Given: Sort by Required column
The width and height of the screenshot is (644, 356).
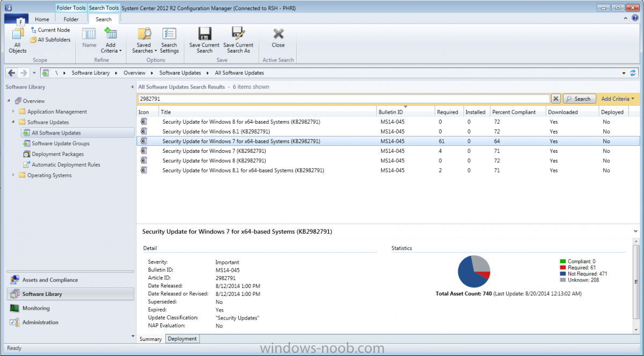Looking at the screenshot, I should point(449,112).
